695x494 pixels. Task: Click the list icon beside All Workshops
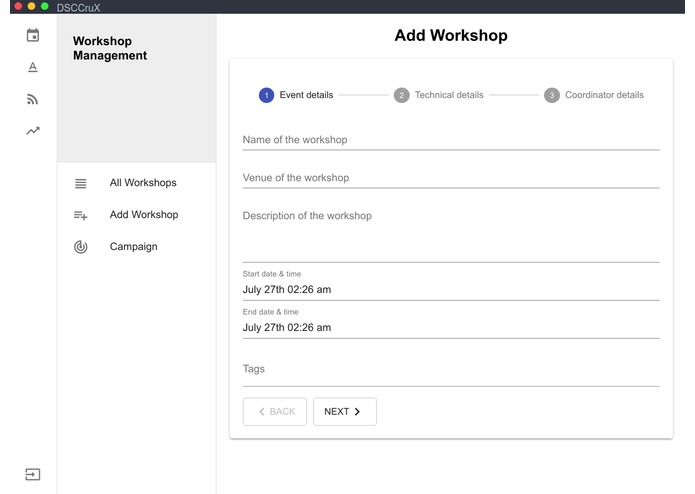coord(81,183)
